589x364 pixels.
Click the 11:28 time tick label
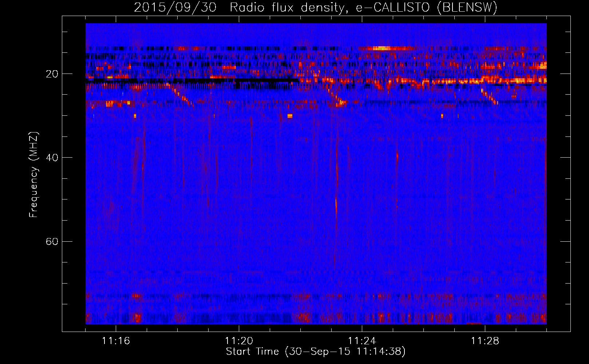pos(485,341)
